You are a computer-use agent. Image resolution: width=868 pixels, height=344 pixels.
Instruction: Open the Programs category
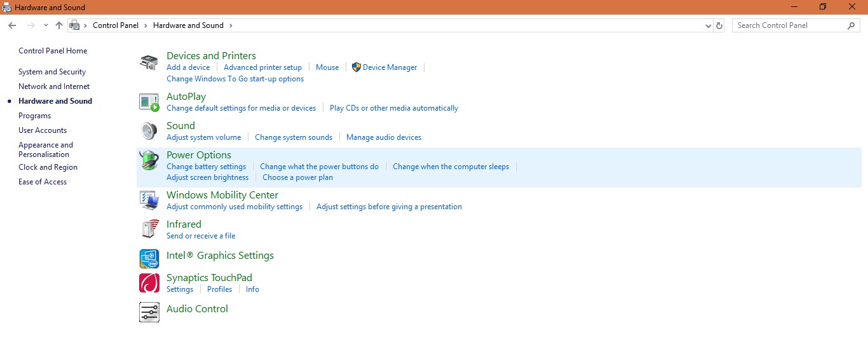(x=34, y=116)
